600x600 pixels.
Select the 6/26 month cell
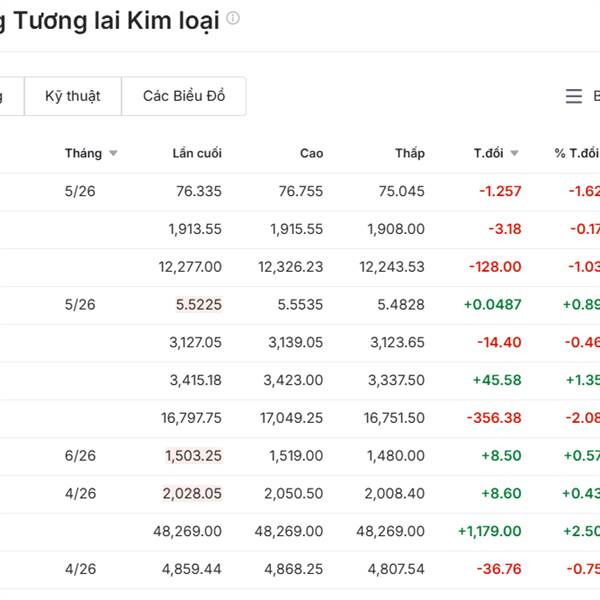point(80,455)
